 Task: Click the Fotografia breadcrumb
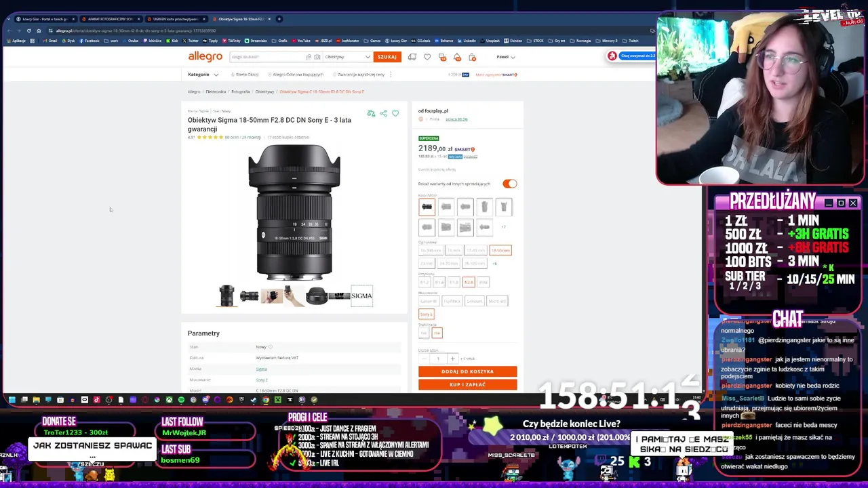point(241,91)
